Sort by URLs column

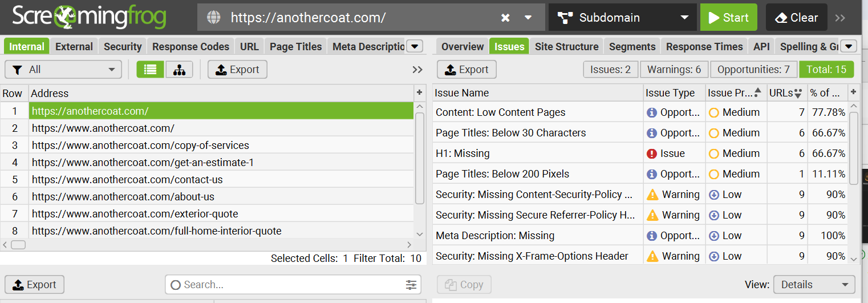point(786,93)
